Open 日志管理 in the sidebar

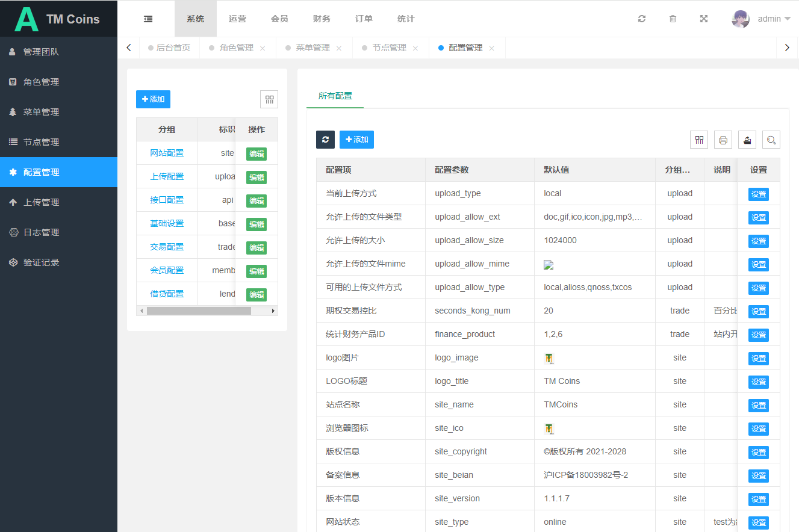(41, 232)
